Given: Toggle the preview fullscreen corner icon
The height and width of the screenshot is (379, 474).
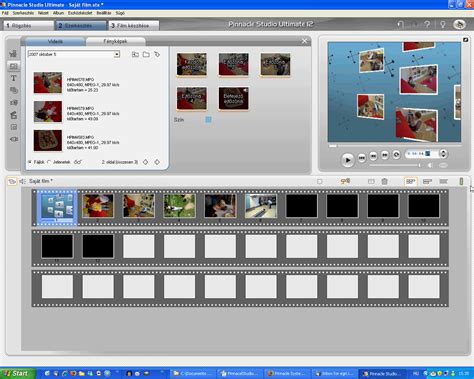Looking at the screenshot, I should click(465, 40).
